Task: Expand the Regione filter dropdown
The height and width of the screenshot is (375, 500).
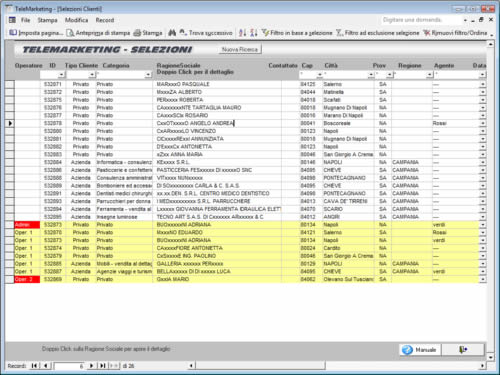Action: click(429, 75)
